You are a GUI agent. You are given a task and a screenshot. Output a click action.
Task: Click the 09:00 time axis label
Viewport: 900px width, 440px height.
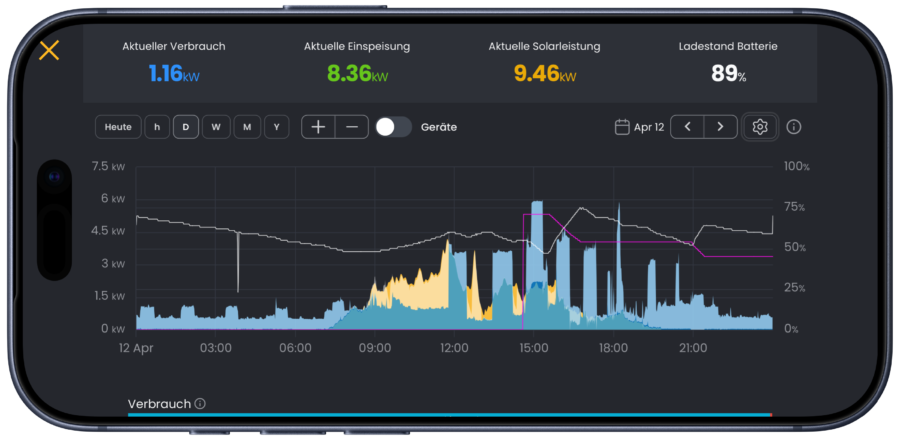point(375,348)
